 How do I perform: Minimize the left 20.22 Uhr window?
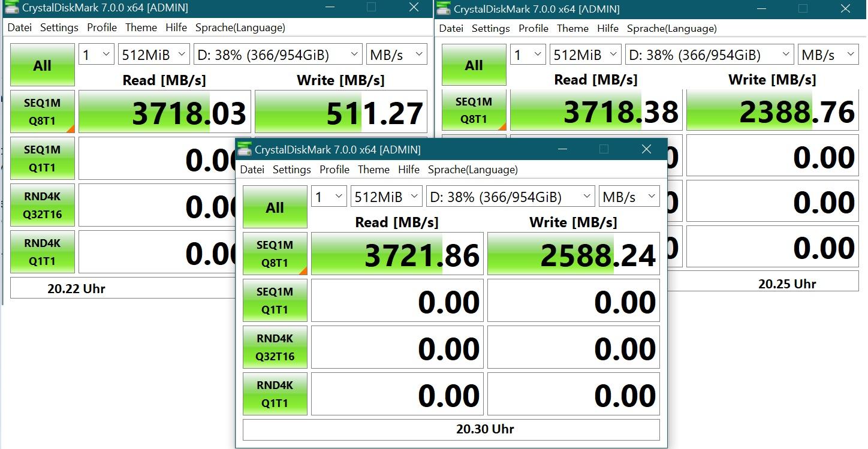click(x=330, y=7)
